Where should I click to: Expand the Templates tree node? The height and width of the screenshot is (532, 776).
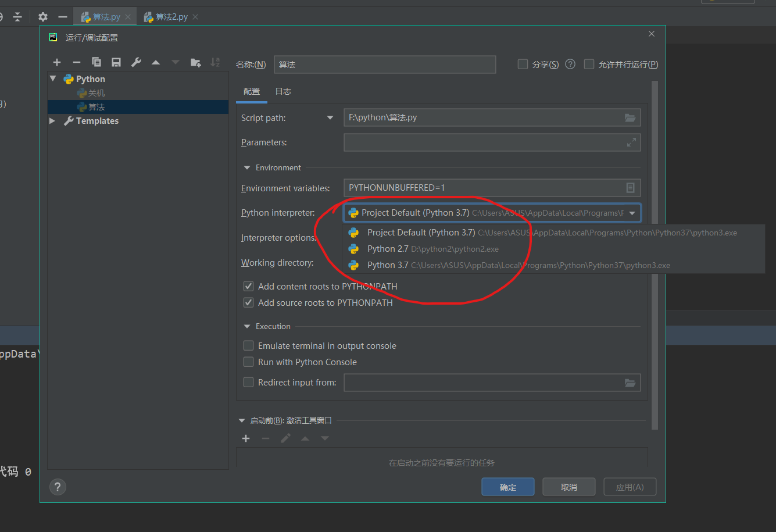(52, 121)
